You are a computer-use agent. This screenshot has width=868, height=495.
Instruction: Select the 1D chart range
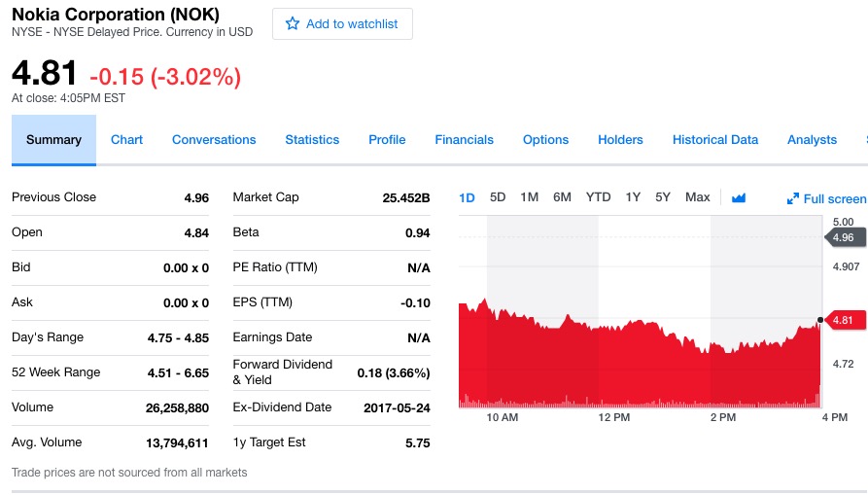point(467,197)
